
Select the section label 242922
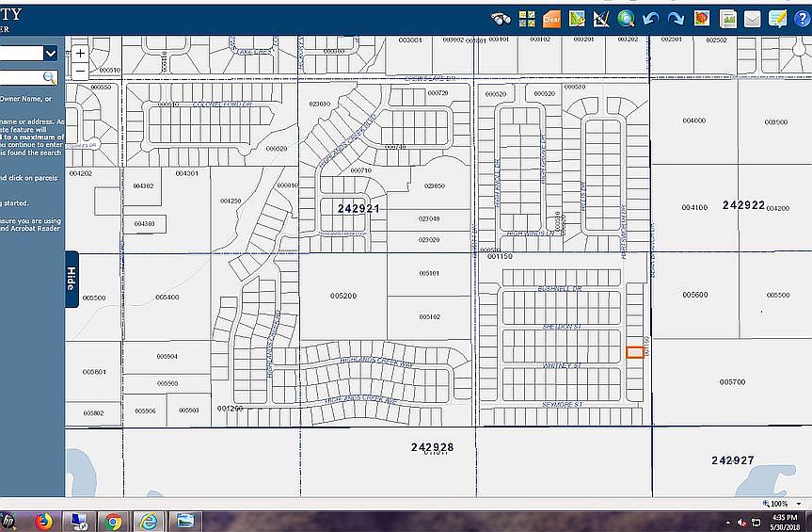coord(743,205)
